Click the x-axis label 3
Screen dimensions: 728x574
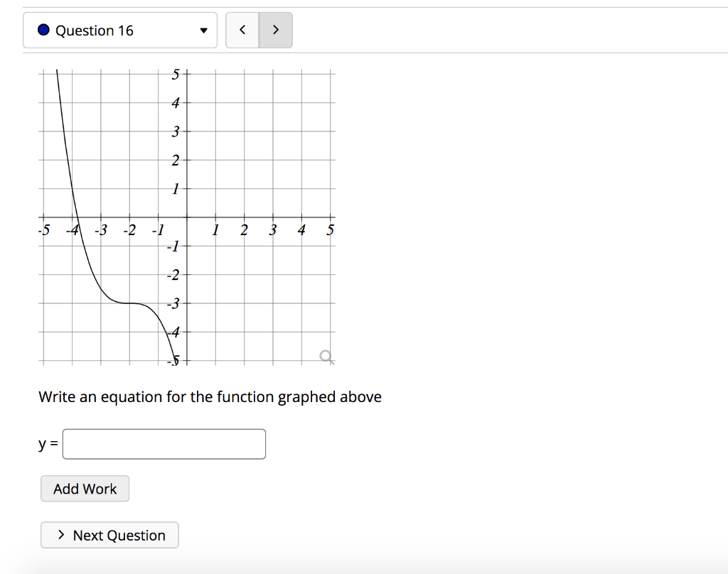pyautogui.click(x=273, y=229)
